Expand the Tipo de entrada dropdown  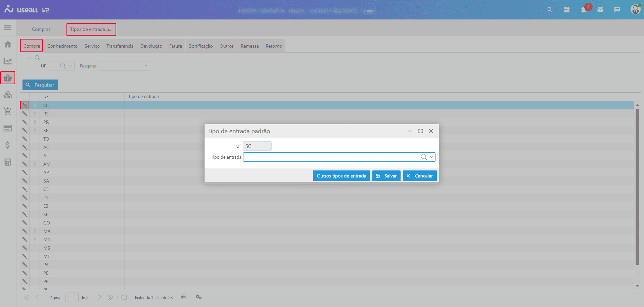click(x=431, y=157)
